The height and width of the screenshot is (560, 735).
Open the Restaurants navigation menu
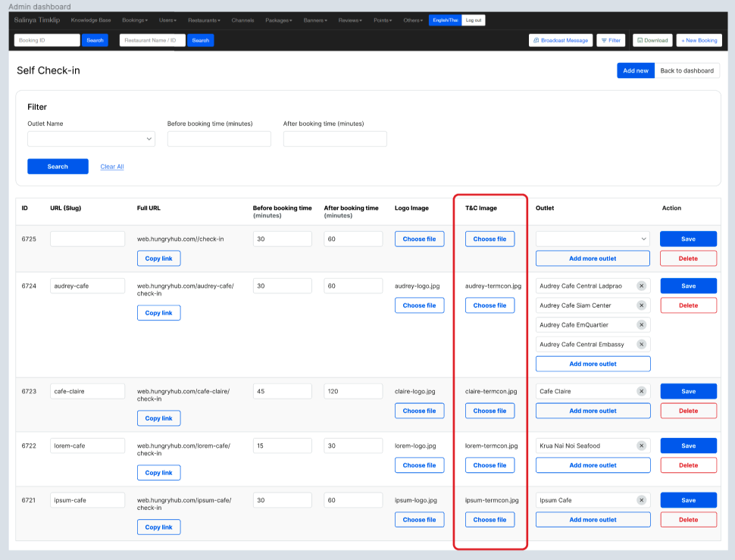204,20
